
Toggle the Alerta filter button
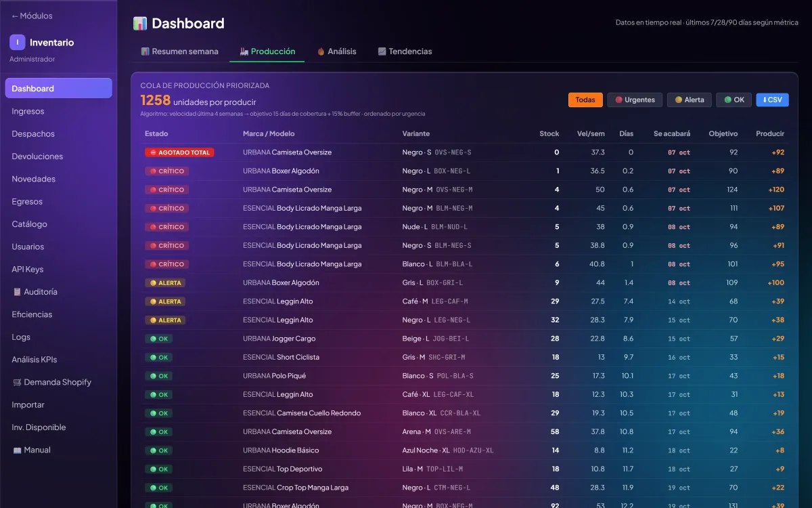pos(689,100)
